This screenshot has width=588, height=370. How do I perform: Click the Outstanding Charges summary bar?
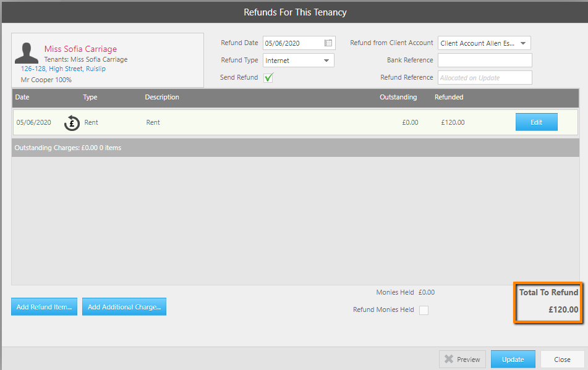tap(296, 148)
